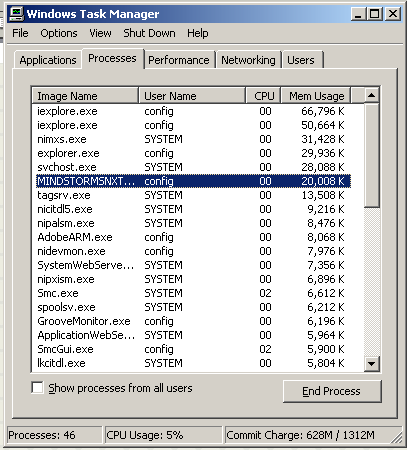407x450 pixels.
Task: Minimize the Task Manager window
Action: (x=358, y=14)
